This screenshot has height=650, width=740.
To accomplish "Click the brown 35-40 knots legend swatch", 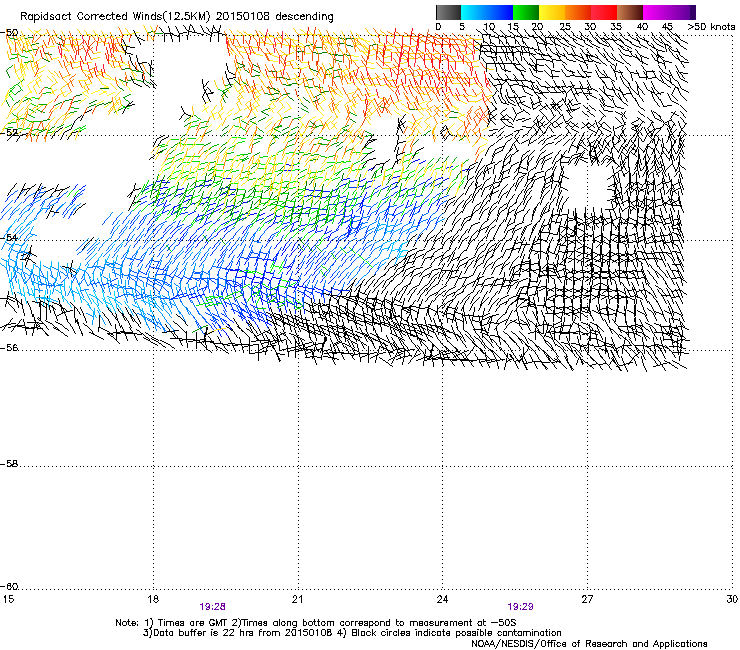I will [630, 12].
